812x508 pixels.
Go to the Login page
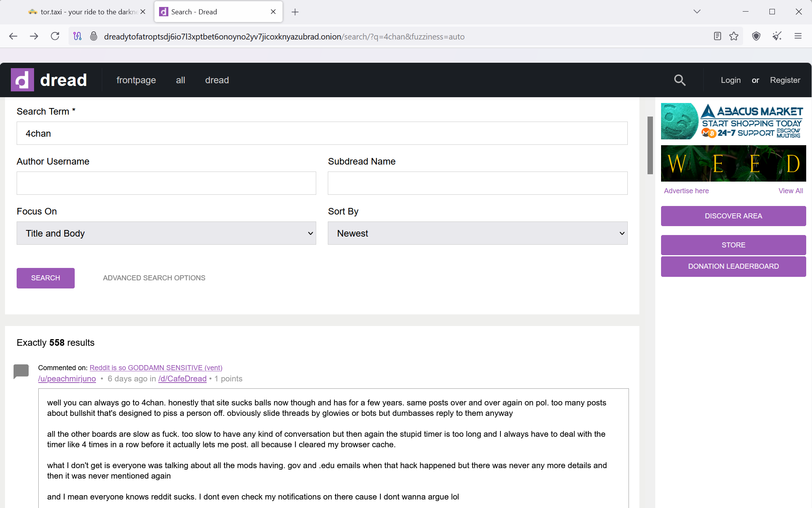[x=731, y=80]
